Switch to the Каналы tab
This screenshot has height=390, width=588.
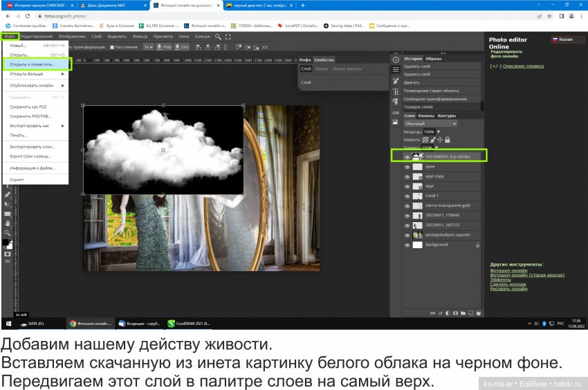click(426, 115)
